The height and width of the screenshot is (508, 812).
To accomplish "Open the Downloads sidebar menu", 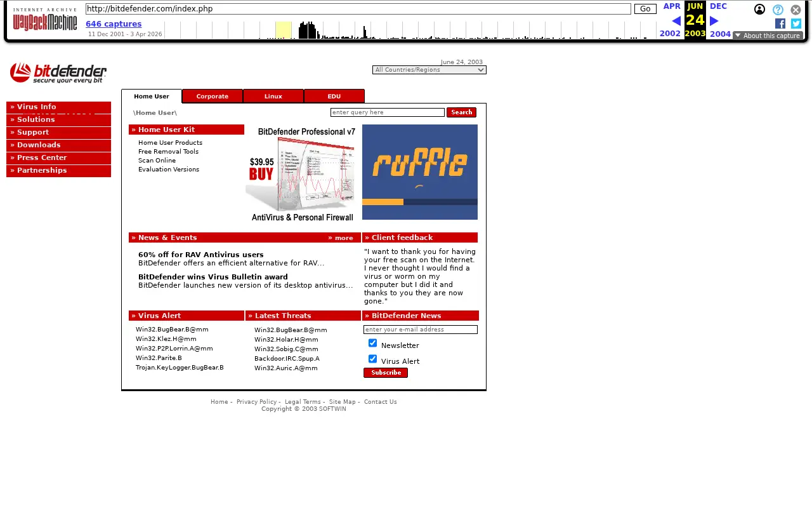I will [x=58, y=145].
